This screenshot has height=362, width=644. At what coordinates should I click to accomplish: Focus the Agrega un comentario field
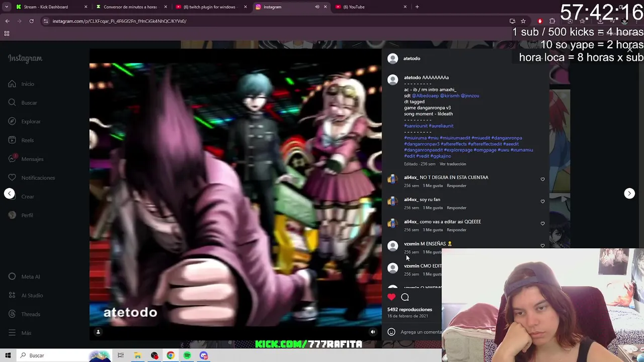(x=421, y=332)
